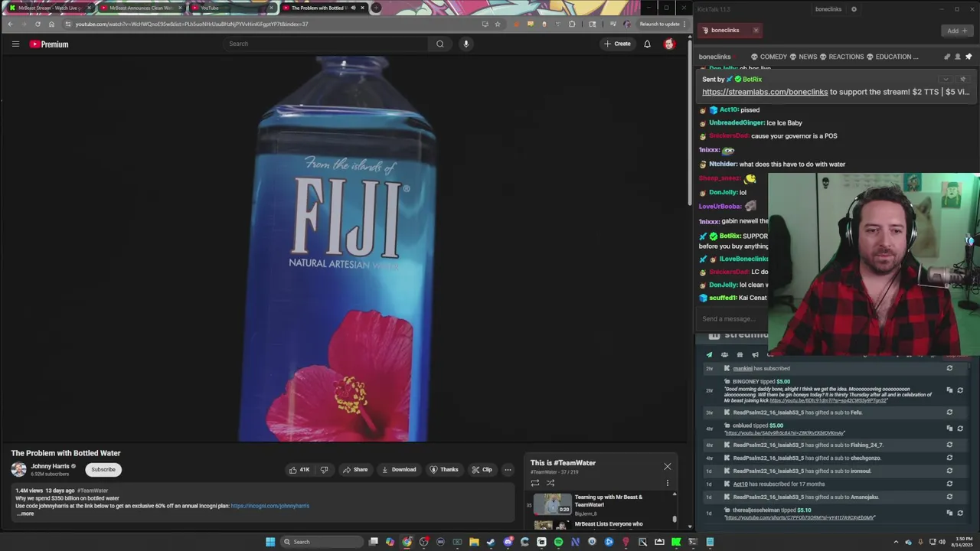Open user icon in KickTalk chat header

[x=958, y=57]
